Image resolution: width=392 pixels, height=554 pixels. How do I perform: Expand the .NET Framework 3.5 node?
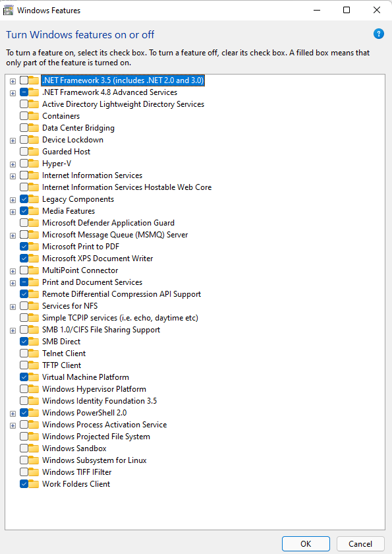pos(13,81)
